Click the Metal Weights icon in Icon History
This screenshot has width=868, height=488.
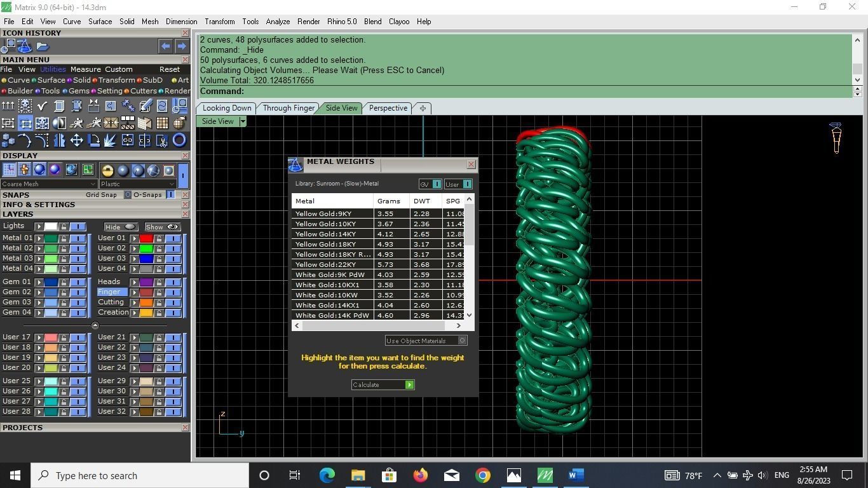pos(25,46)
